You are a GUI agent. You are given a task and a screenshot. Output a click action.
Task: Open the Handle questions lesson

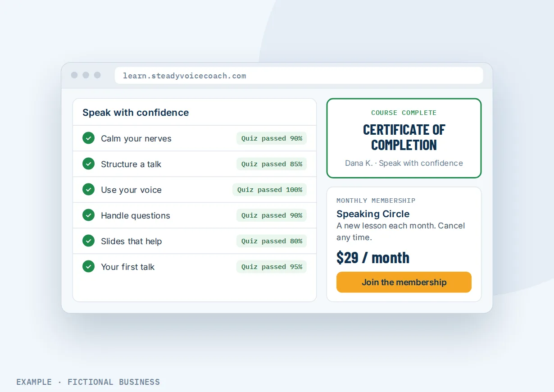click(x=195, y=215)
